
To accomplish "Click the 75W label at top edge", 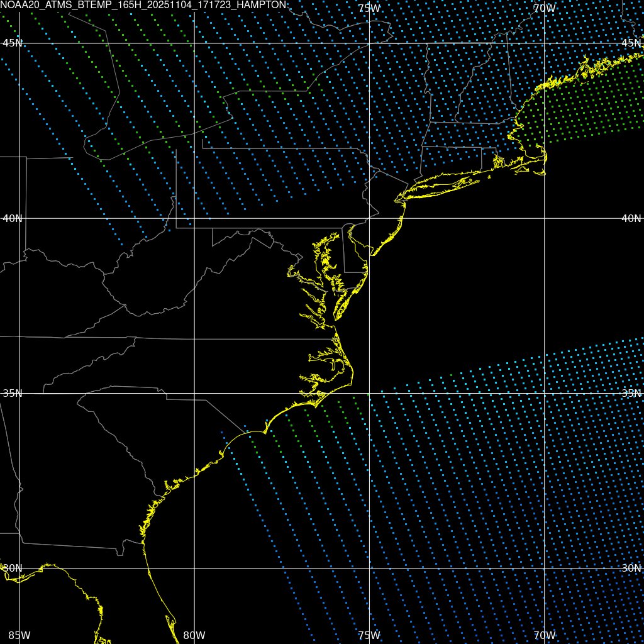I will click(x=369, y=8).
